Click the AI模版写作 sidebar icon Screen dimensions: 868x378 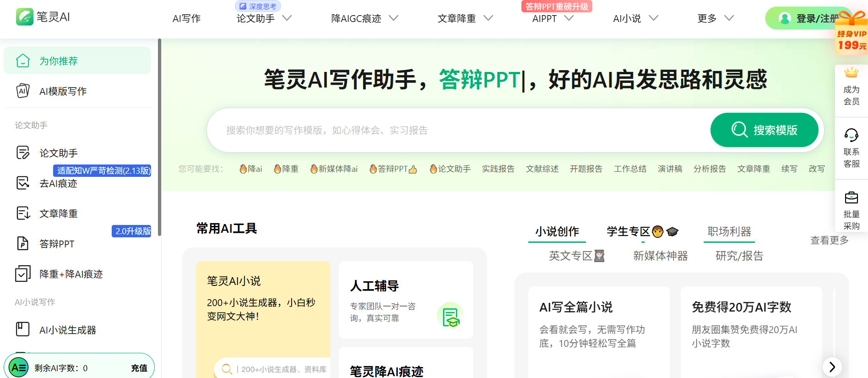coord(23,91)
